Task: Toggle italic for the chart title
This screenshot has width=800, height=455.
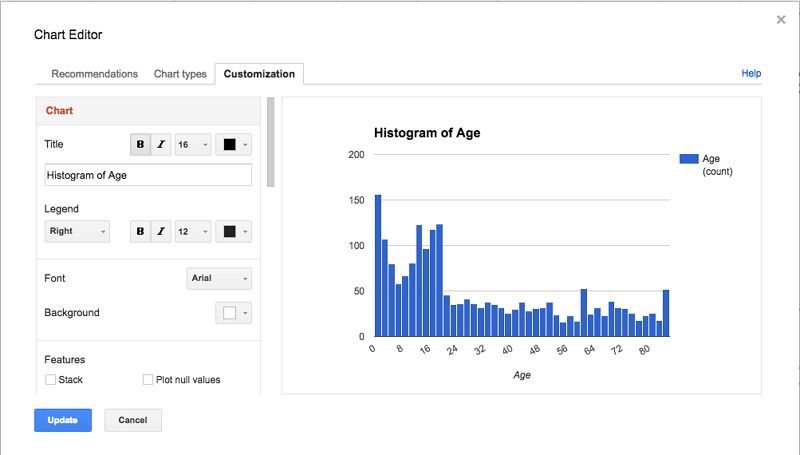Action: point(161,144)
